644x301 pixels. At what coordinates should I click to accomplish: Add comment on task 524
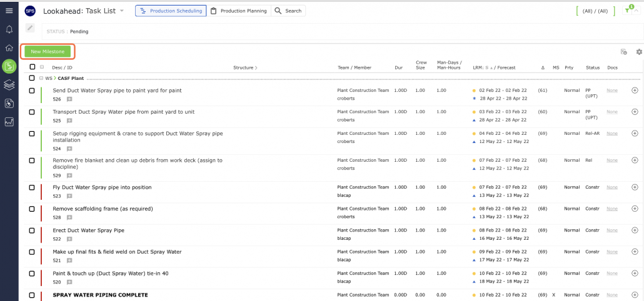[x=69, y=149]
